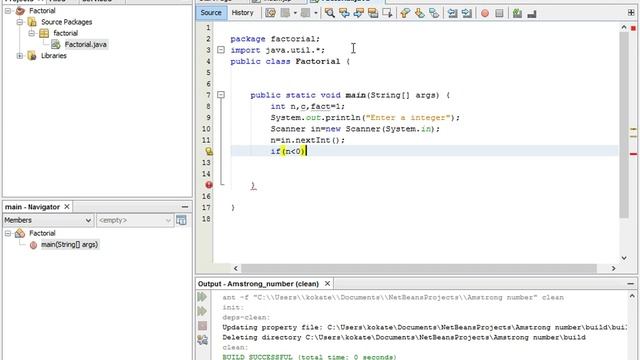This screenshot has height=360, width=640.
Task: Select Source Packages tree item
Action: click(66, 22)
